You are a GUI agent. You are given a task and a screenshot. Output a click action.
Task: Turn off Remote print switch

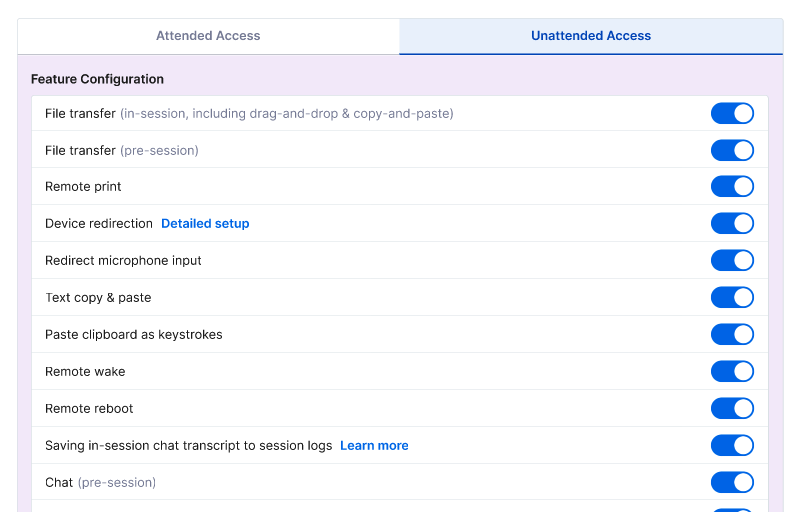pyautogui.click(x=732, y=187)
